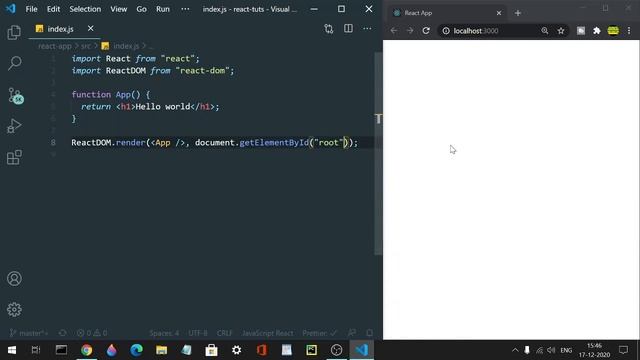Open Google Chrome from the taskbar
640x360 pixels.
(87, 350)
